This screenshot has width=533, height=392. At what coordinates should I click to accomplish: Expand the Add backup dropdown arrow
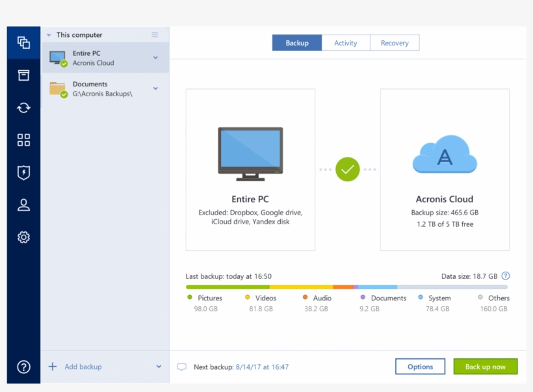[158, 367]
